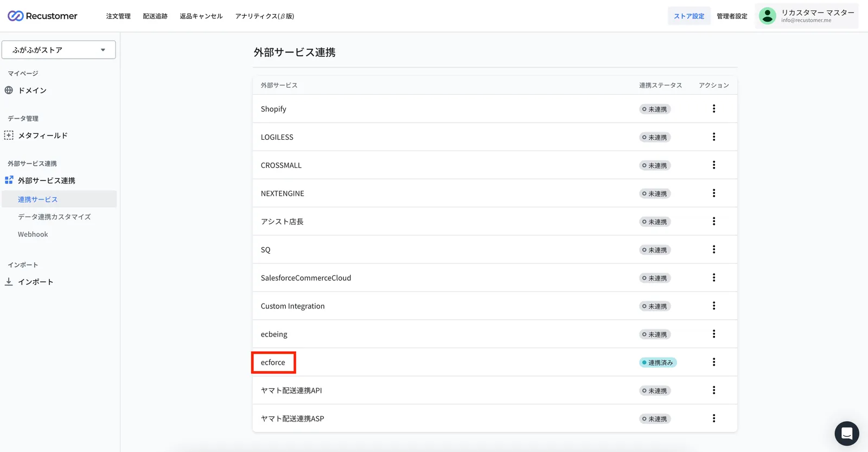Open action menu for SalesforceCommerceCloud row
The height and width of the screenshot is (452, 868).
(714, 278)
